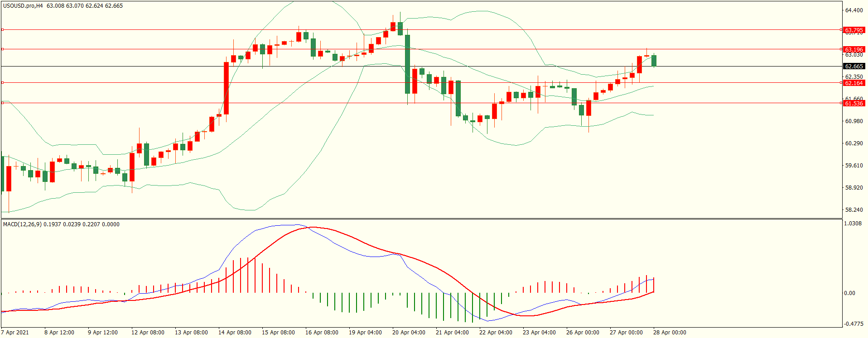Click the 19 Apr 04:00 time label
Image resolution: width=868 pixels, height=338 pixels.
point(365,333)
